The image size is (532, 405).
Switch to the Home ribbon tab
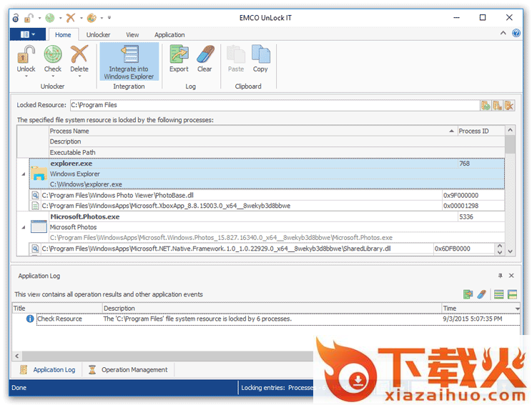click(63, 34)
